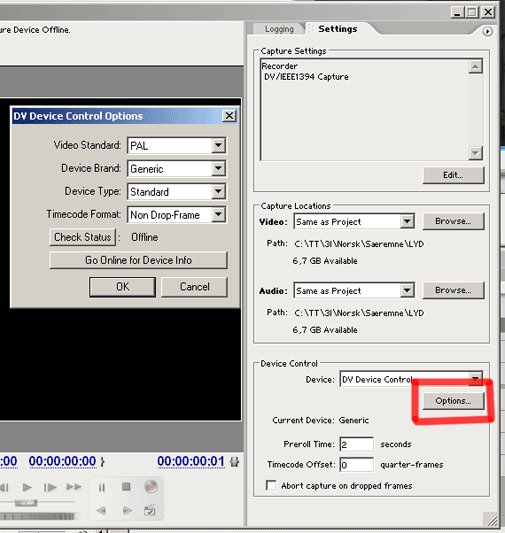Switch to the Logging tab
The height and width of the screenshot is (533, 505).
tap(279, 29)
